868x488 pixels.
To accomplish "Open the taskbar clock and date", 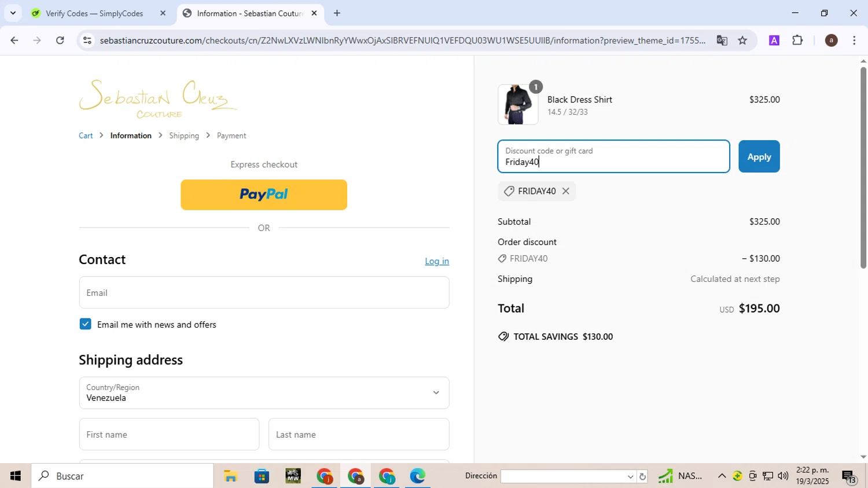I will click(x=812, y=476).
